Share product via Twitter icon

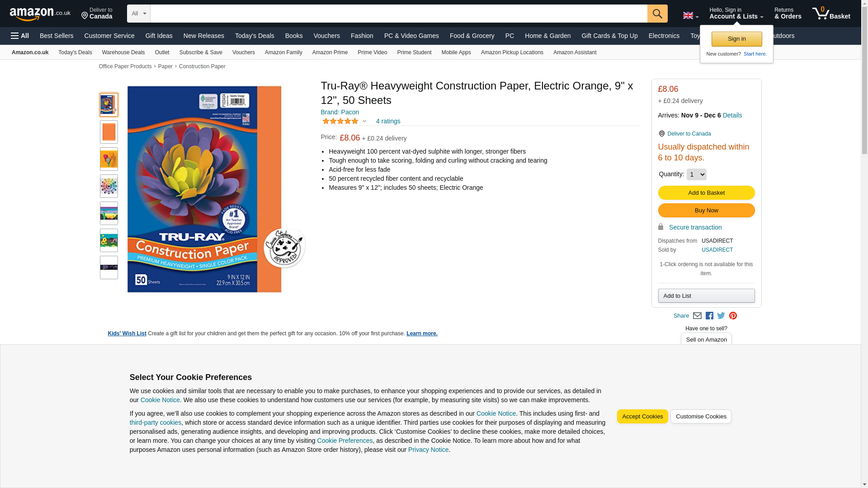(721, 316)
